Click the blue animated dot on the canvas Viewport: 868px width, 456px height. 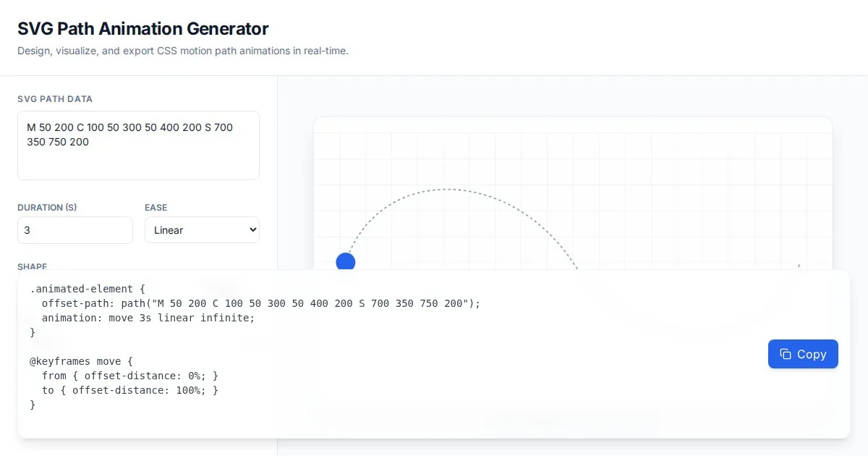346,262
